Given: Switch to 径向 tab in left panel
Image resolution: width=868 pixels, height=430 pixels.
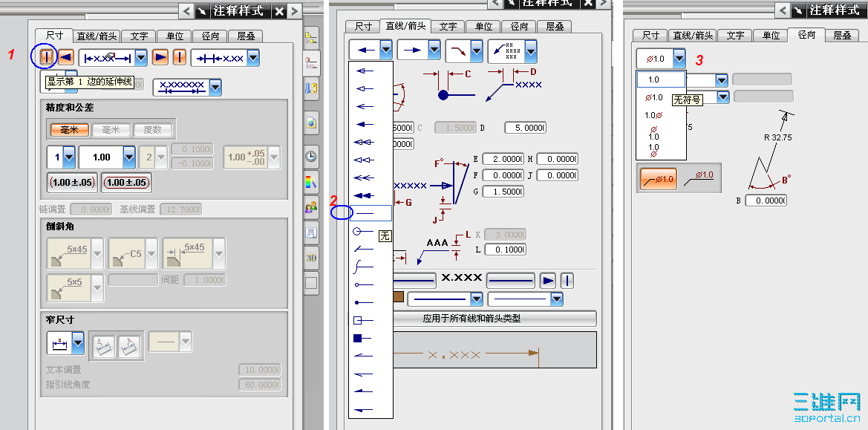Looking at the screenshot, I should pyautogui.click(x=210, y=36).
